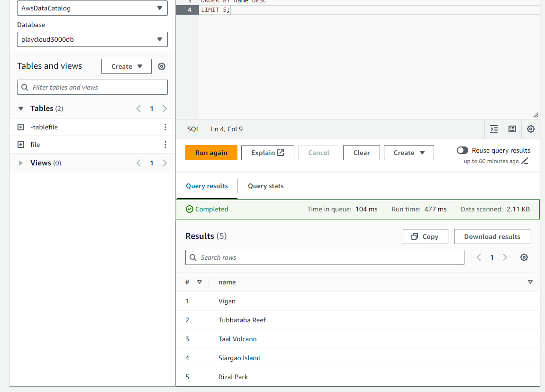This screenshot has height=392, width=545.
Task: Collapse the Tables section
Action: [21, 109]
